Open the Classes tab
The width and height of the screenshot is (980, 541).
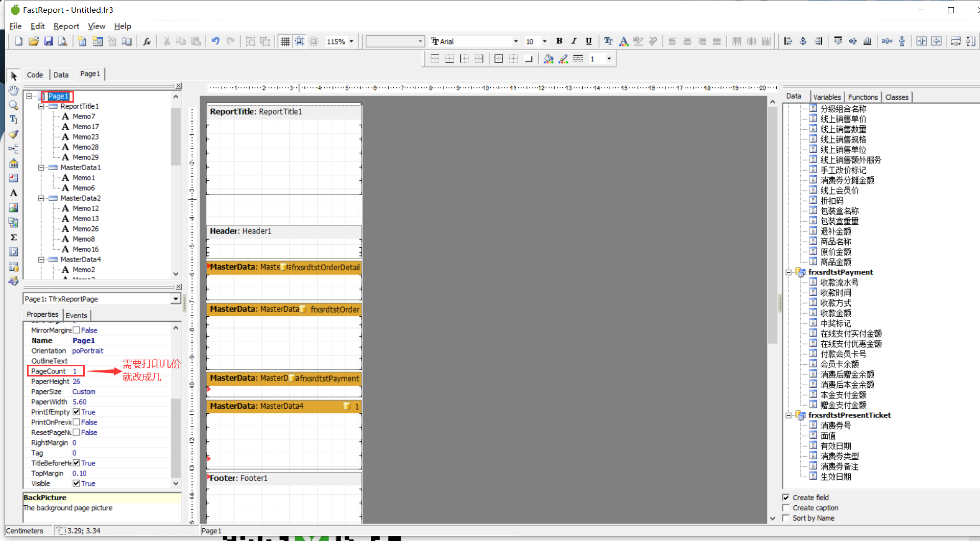[x=897, y=97]
